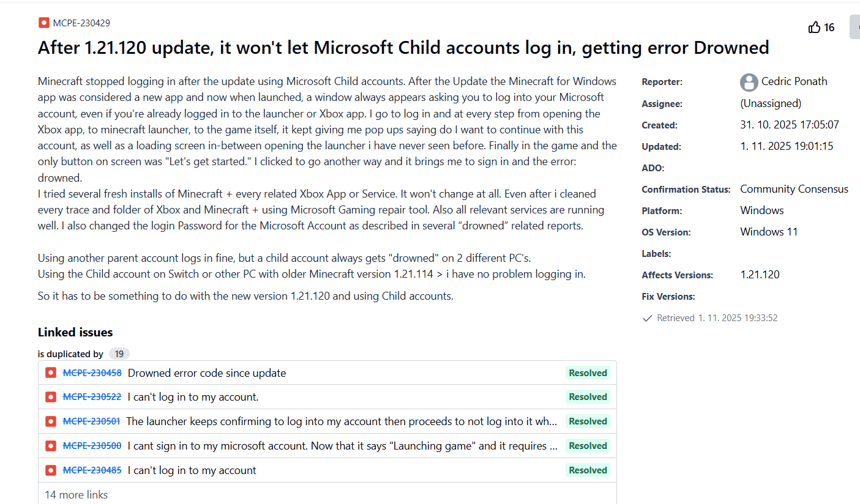Click bug icon next to MCPE-230501
Image resolution: width=860 pixels, height=504 pixels.
pos(51,421)
